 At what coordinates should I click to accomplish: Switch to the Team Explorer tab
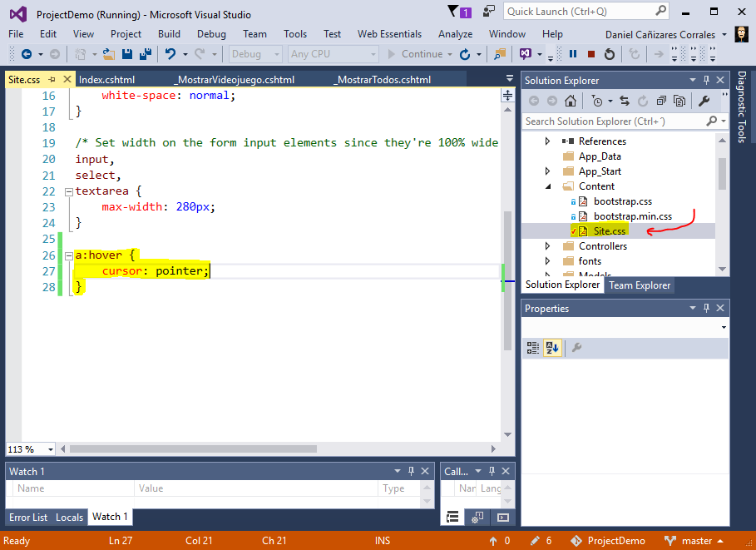[640, 285]
